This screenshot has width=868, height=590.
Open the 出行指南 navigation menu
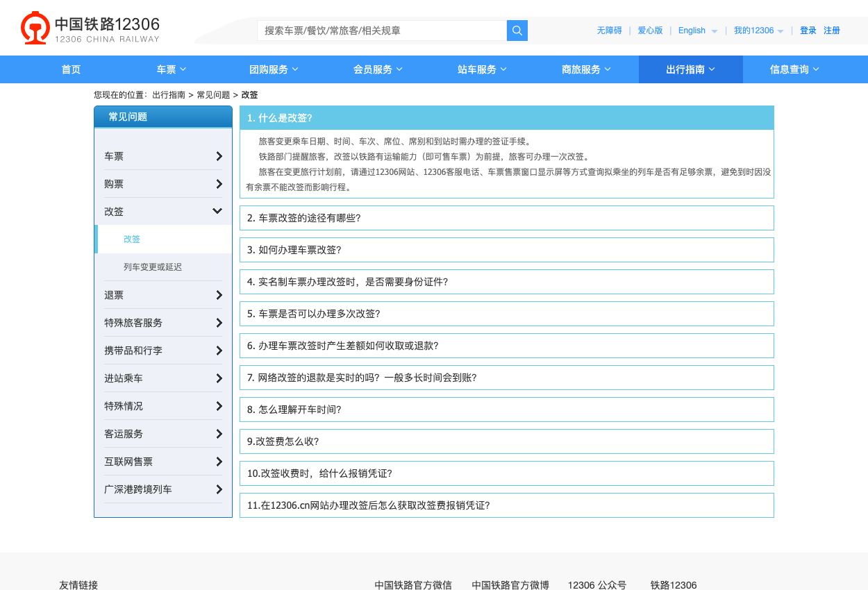pyautogui.click(x=691, y=69)
